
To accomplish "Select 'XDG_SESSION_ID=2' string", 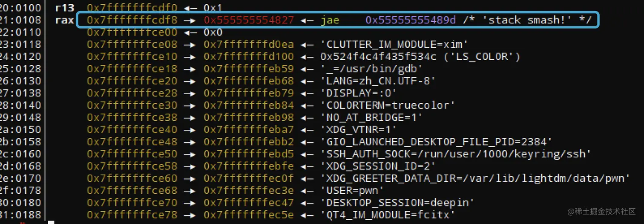I will pyautogui.click(x=378, y=166).
